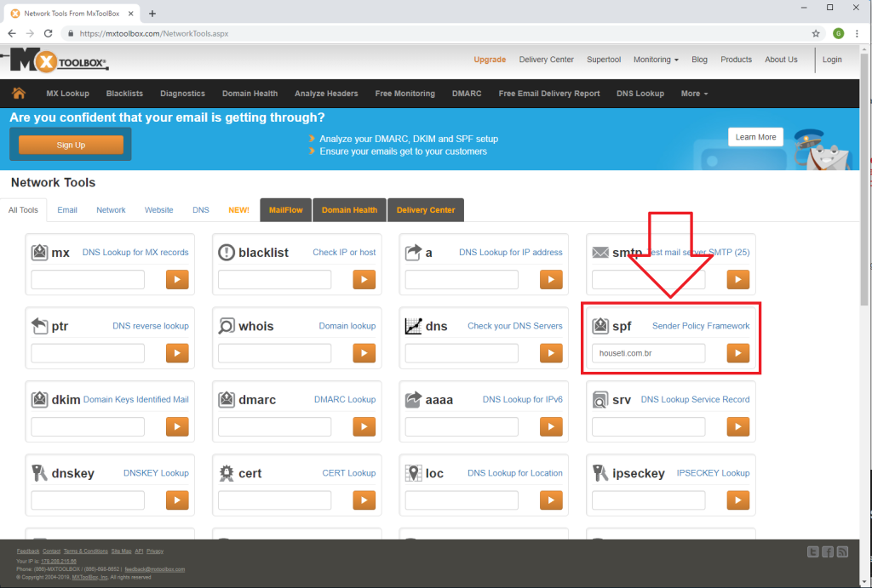Click the 'DNS Lookup for MX records' link
The height and width of the screenshot is (588, 872).
tap(135, 253)
